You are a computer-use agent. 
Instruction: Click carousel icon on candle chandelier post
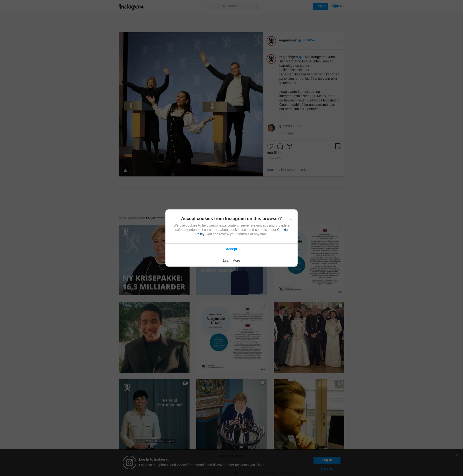263,383
